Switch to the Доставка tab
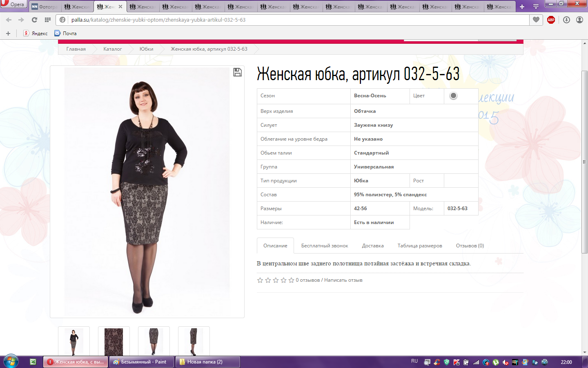 [x=372, y=246]
